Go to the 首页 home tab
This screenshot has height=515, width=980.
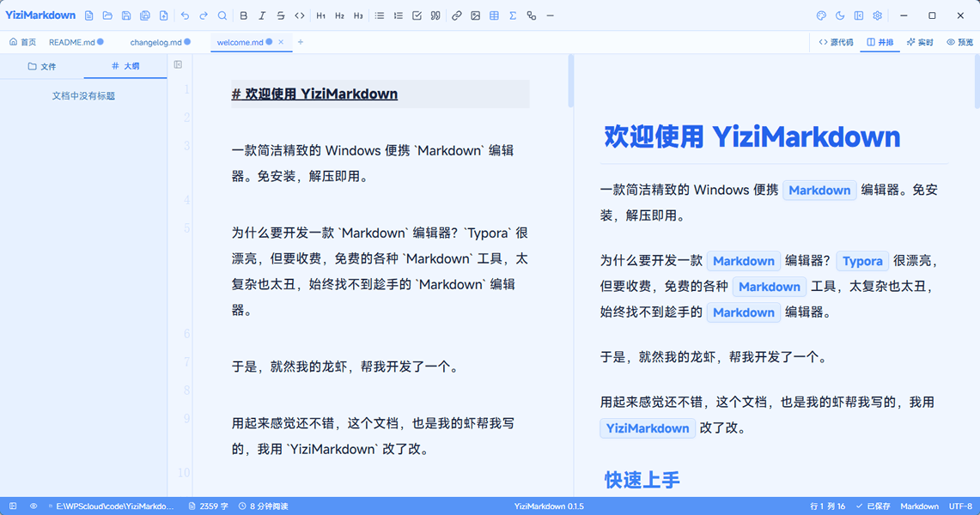(x=22, y=42)
